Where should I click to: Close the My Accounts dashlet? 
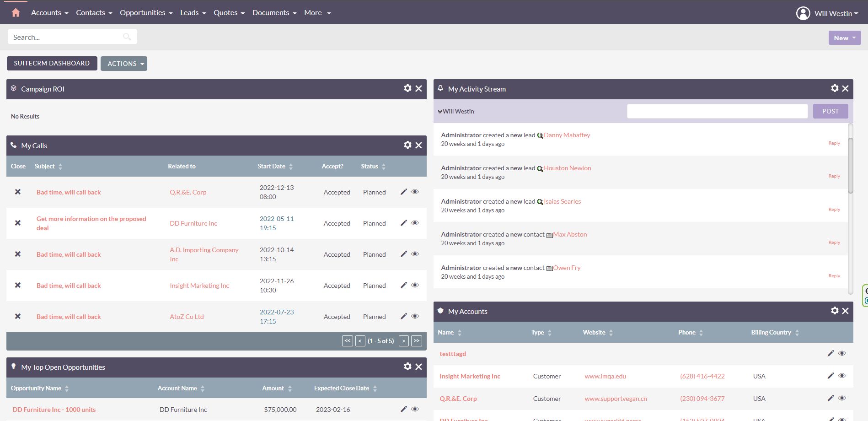click(x=845, y=311)
